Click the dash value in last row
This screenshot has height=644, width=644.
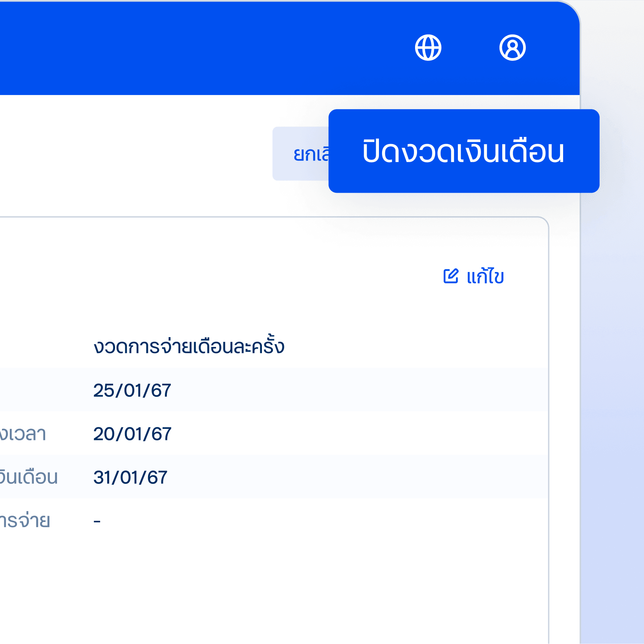pos(97,521)
